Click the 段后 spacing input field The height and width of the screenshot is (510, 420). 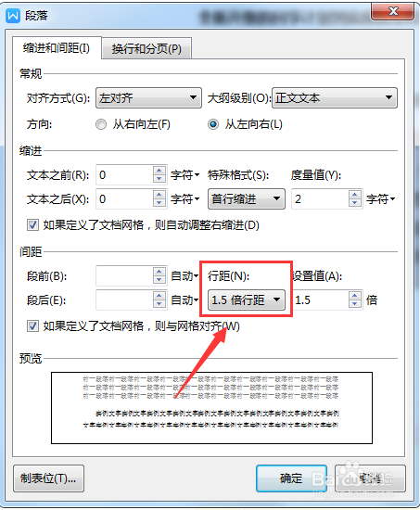click(124, 300)
